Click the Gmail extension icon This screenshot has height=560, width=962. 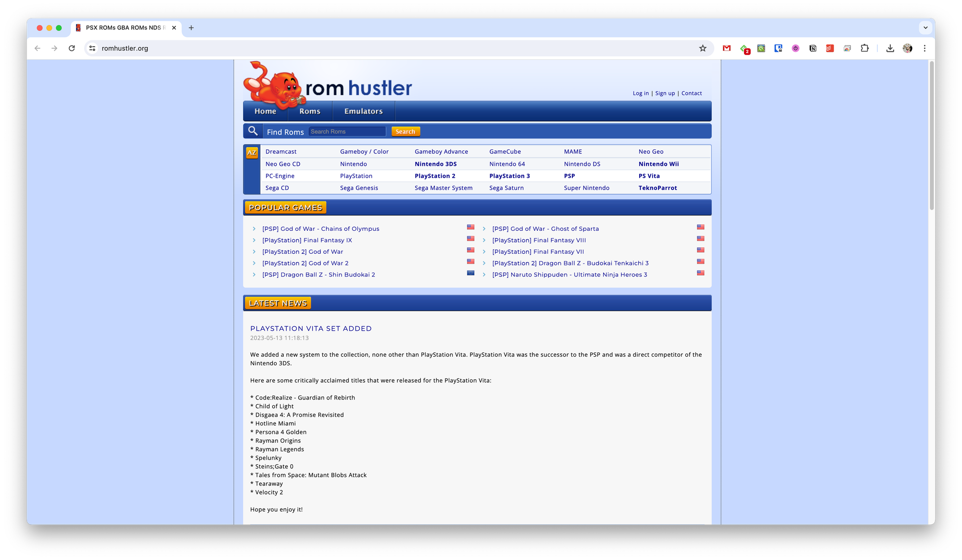(727, 48)
